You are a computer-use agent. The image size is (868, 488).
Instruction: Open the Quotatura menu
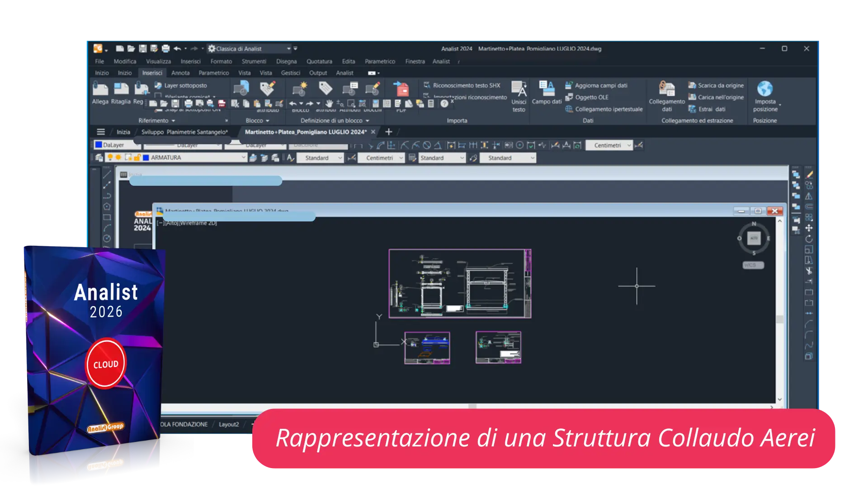(319, 61)
